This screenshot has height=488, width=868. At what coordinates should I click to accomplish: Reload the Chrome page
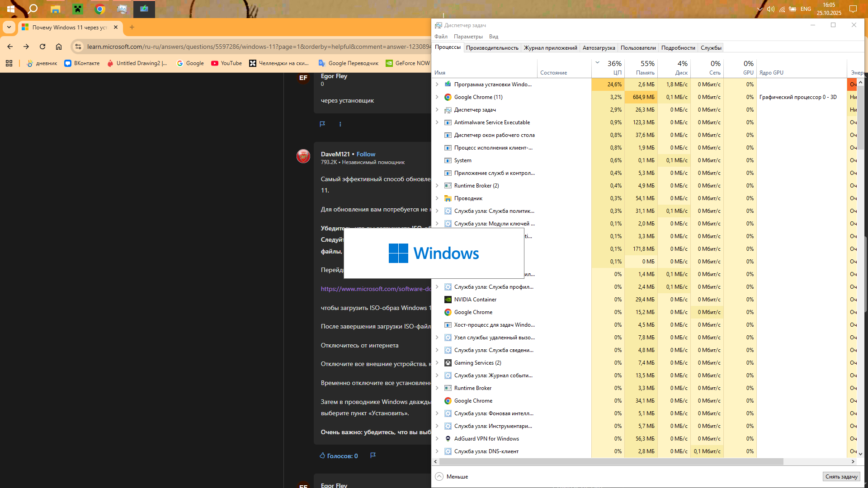pos(42,47)
